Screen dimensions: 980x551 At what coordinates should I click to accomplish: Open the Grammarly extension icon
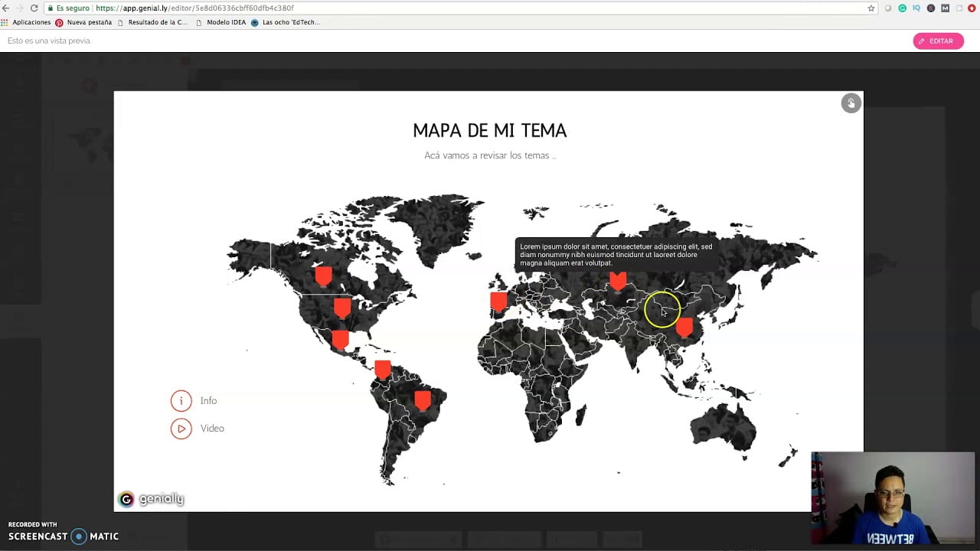pyautogui.click(x=902, y=8)
